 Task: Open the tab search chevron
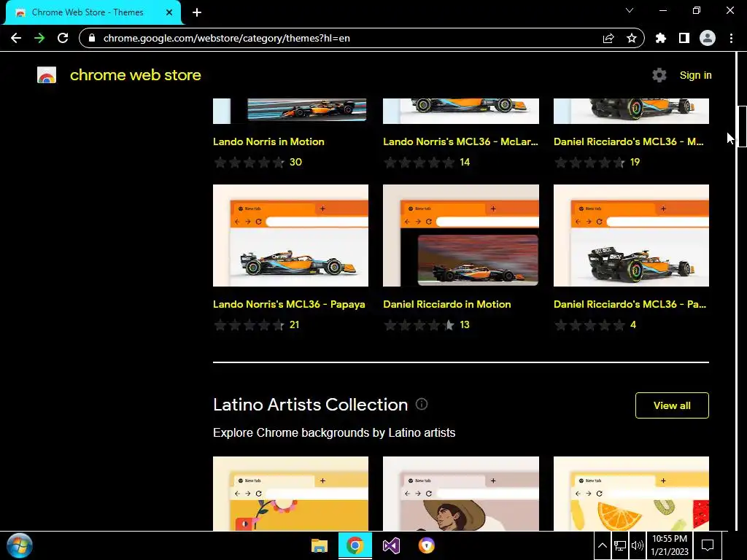point(630,10)
